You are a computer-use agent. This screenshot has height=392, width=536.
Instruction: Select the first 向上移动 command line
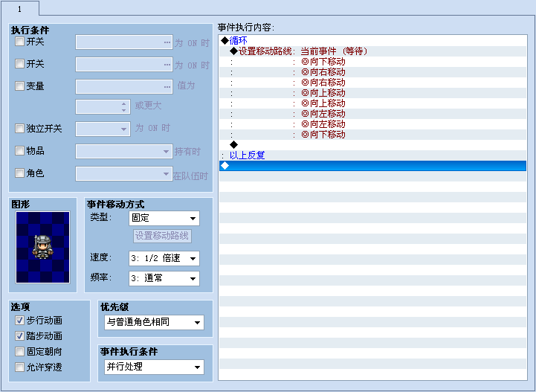pyautogui.click(x=372, y=93)
